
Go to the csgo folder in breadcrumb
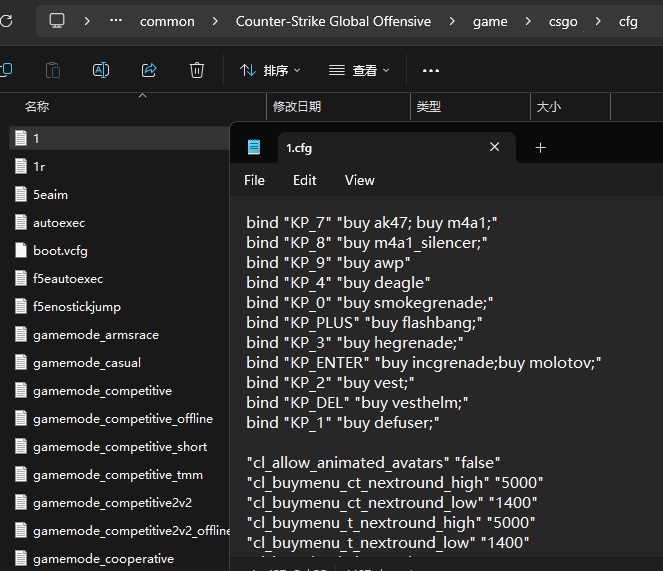(561, 21)
